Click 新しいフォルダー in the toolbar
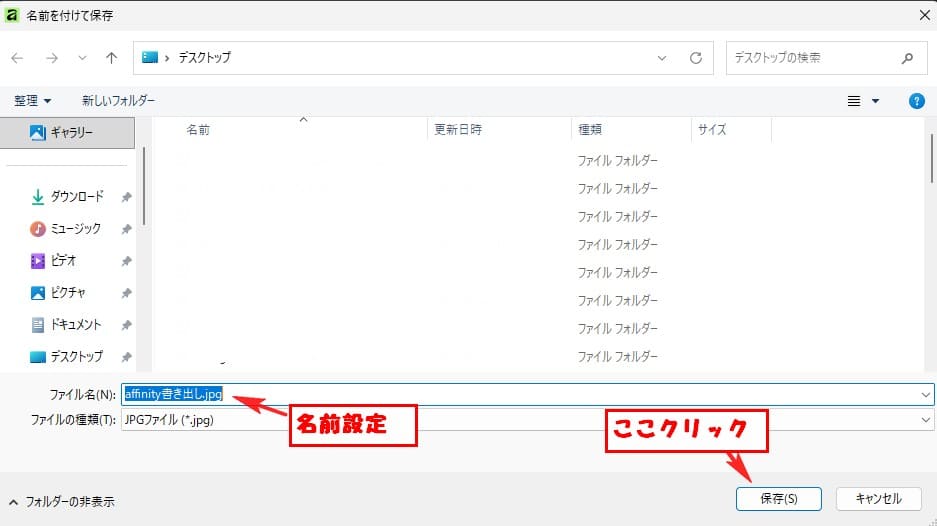Viewport: 937px width, 526px height. [118, 101]
